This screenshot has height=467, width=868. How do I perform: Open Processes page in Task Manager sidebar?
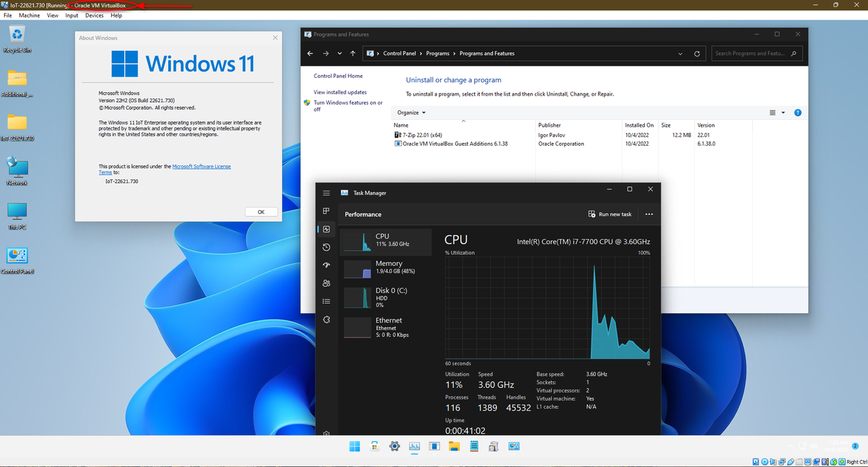pos(326,211)
